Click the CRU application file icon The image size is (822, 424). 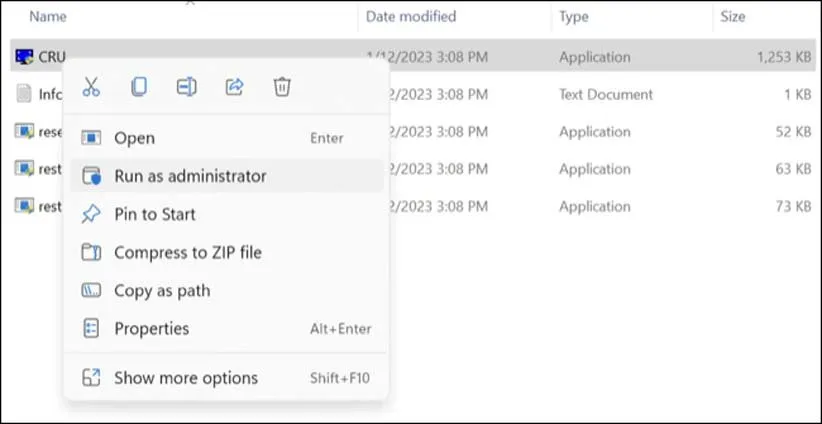24,57
